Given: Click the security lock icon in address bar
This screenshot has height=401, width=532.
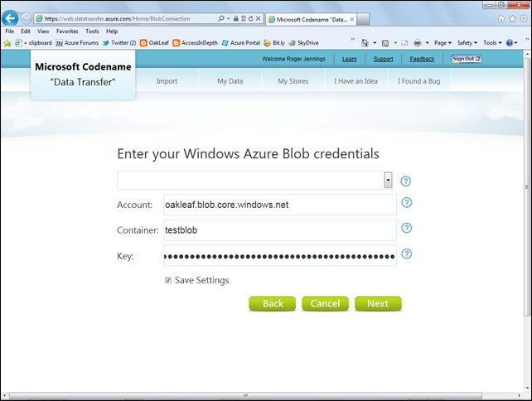Looking at the screenshot, I should pos(236,19).
